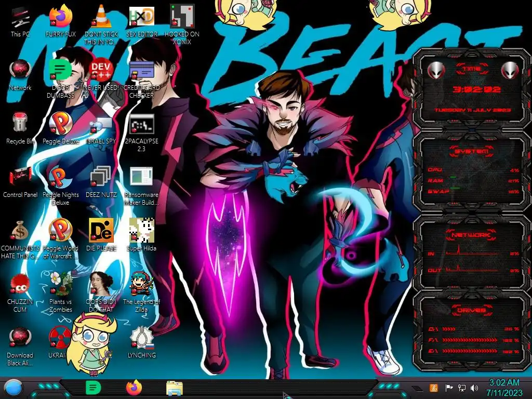Click the Start orb on taskbar
This screenshot has width=532, height=399.
[x=14, y=388]
